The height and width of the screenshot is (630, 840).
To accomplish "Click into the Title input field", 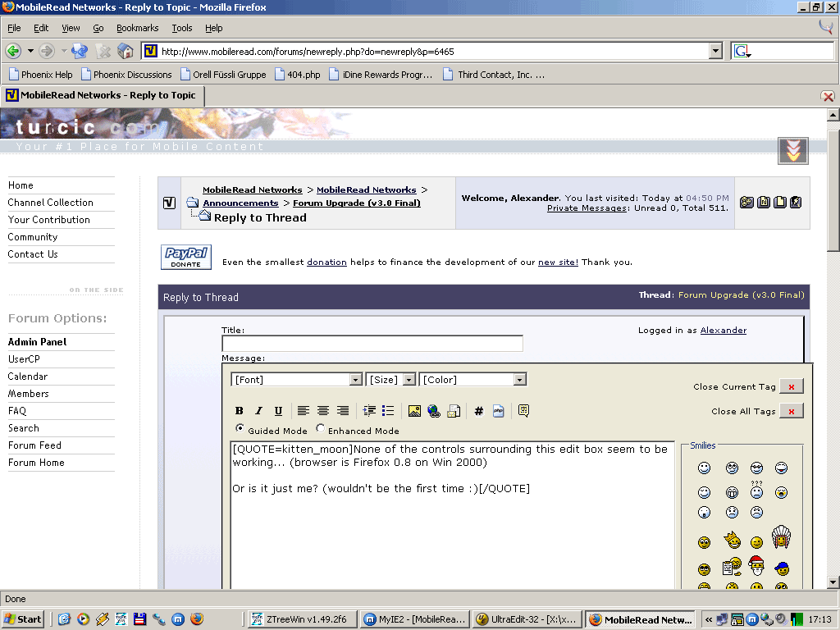I will click(x=372, y=344).
